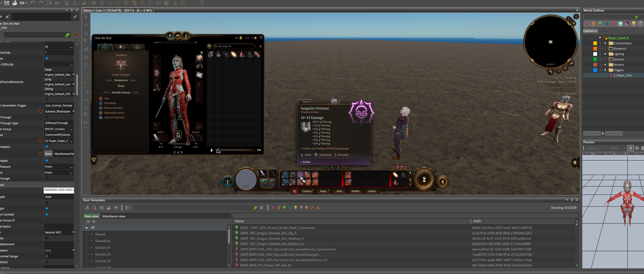644x274 pixels.
Task: Click the move gizmo tool in viewport sidebar
Action: pos(86,25)
